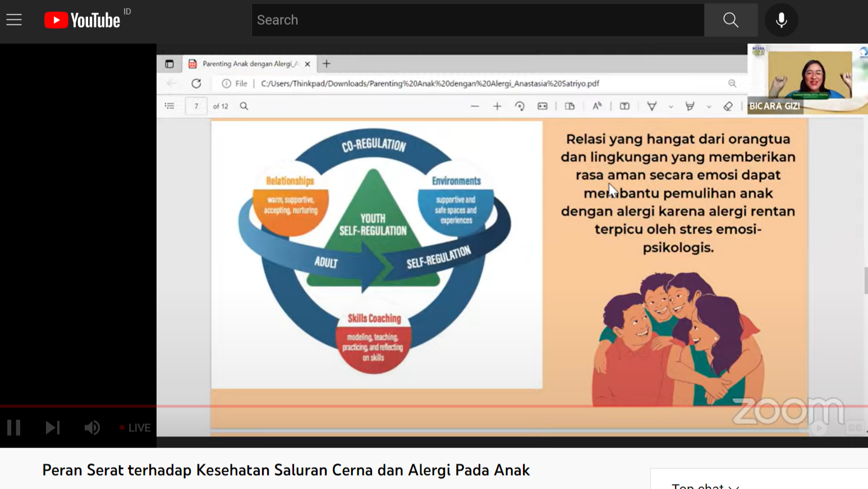This screenshot has width=868, height=489.
Task: Toggle the PDF table of contents sidebar
Action: [169, 106]
